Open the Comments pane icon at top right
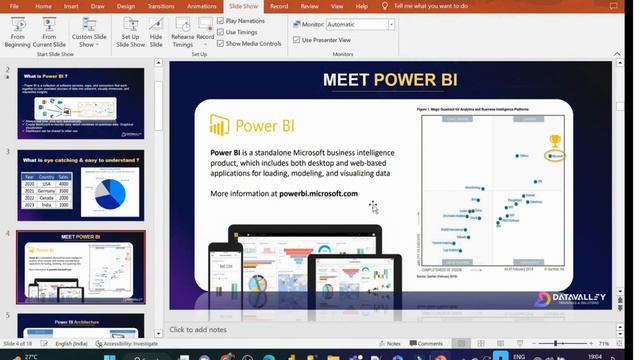This screenshot has width=640, height=360. [613, 6]
